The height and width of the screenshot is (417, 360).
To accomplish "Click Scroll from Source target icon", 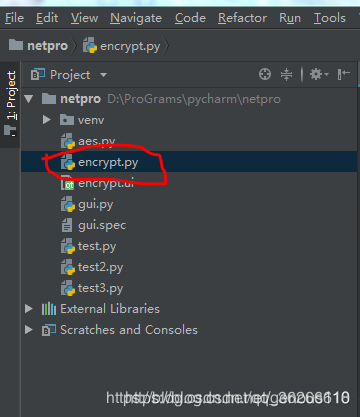I will (x=265, y=74).
